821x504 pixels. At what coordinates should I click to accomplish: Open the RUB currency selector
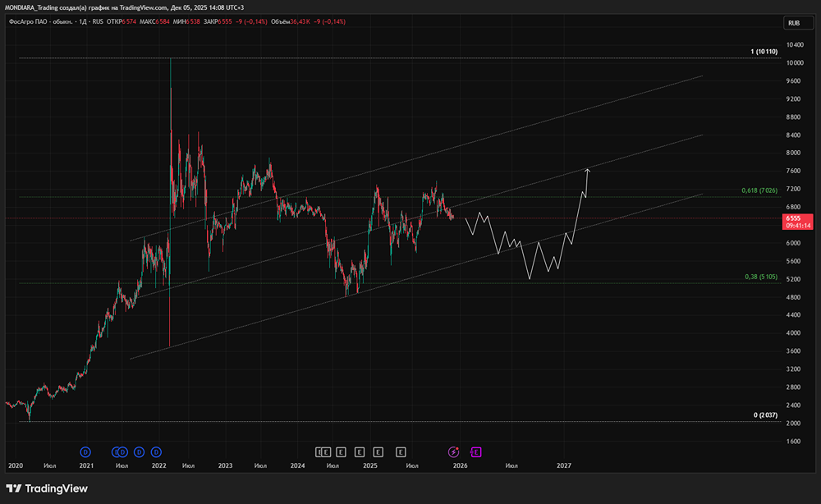point(793,23)
